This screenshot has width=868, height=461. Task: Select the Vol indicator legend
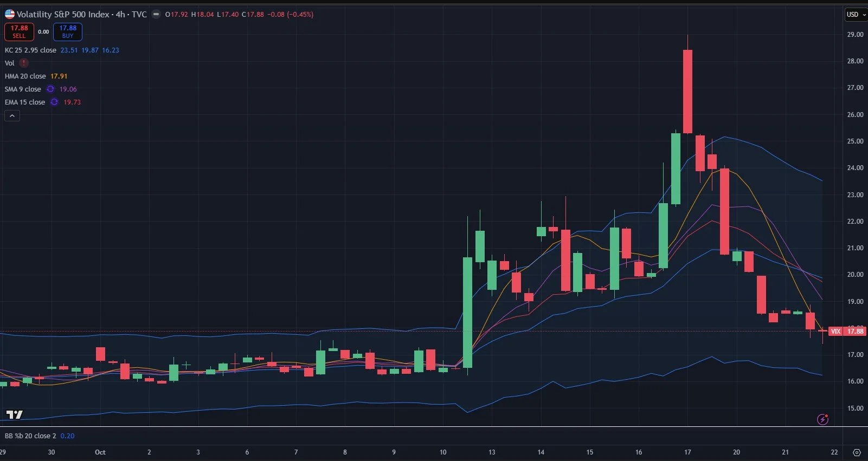pos(10,63)
